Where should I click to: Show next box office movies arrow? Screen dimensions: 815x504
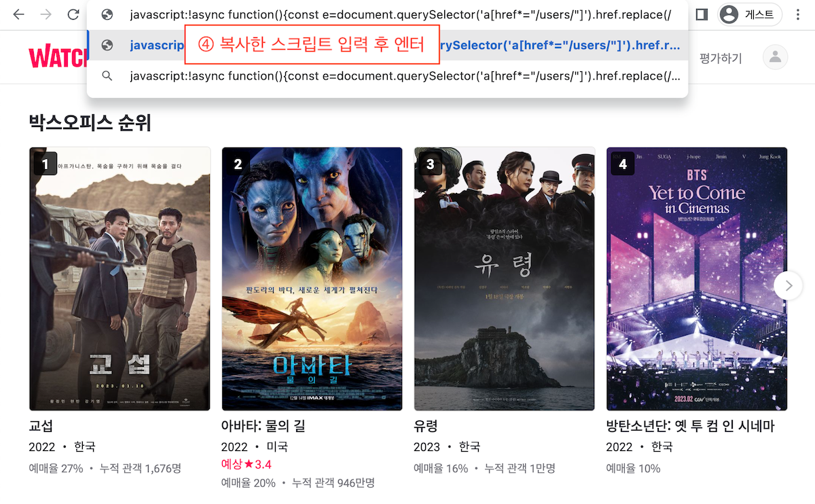pyautogui.click(x=789, y=286)
